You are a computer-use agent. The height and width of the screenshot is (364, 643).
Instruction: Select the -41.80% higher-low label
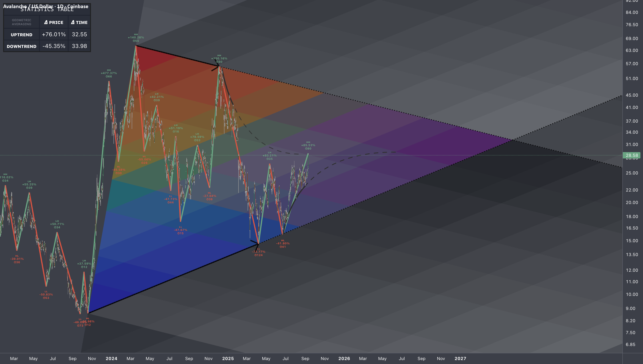tap(283, 244)
